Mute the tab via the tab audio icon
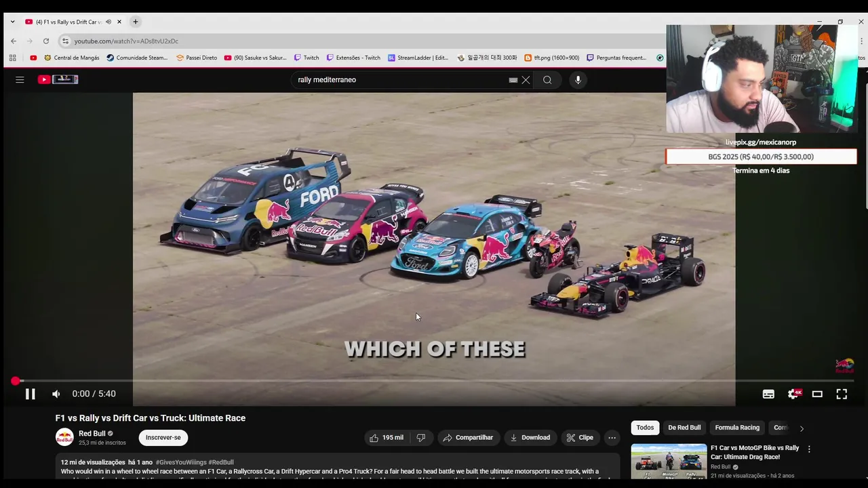Image resolution: width=868 pixels, height=488 pixels. point(108,22)
